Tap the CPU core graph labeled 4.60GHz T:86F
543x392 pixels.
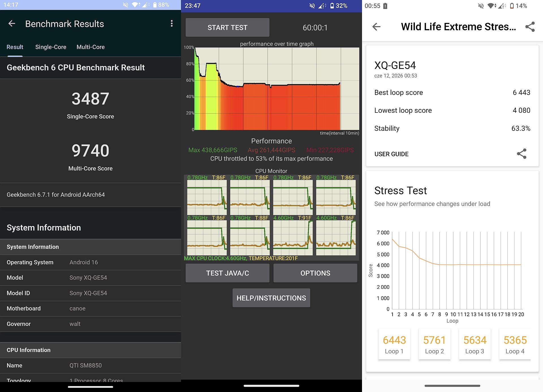(x=336, y=236)
